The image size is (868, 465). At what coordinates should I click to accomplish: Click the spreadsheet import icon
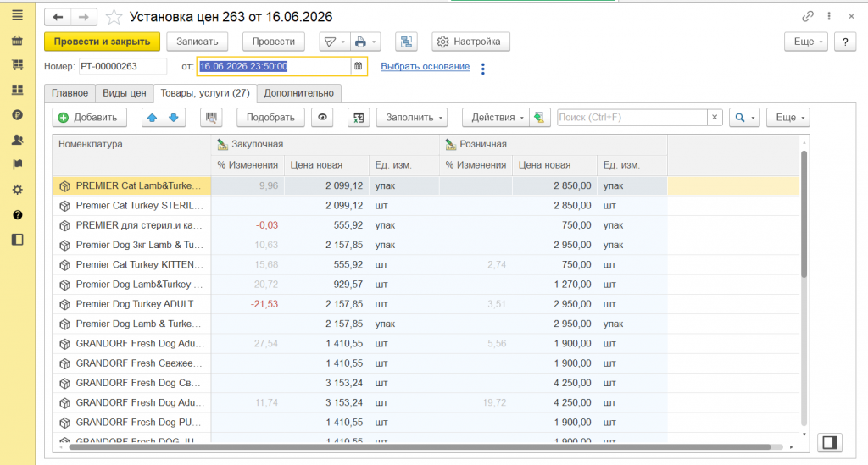point(359,117)
